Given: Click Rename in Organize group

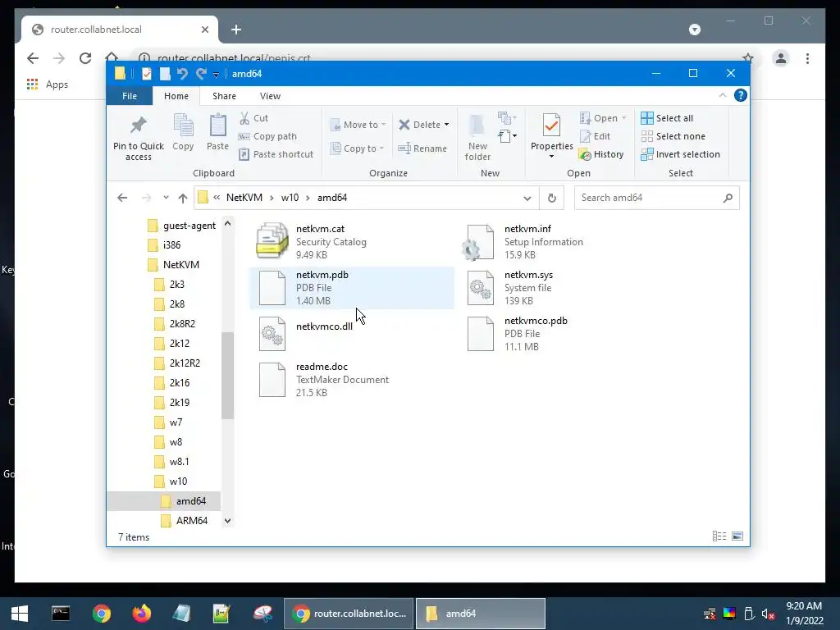Looking at the screenshot, I should 422,148.
